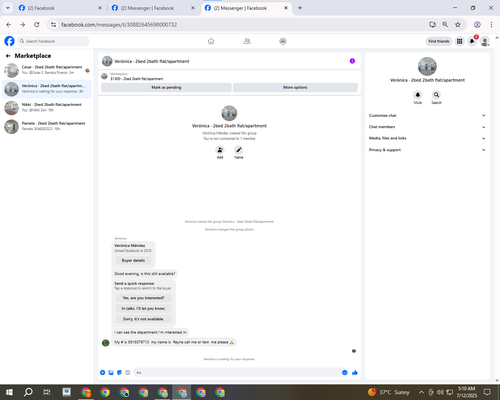Viewport: 500px width, 400px height.
Task: Expand Privacy & support section
Action: click(x=427, y=150)
